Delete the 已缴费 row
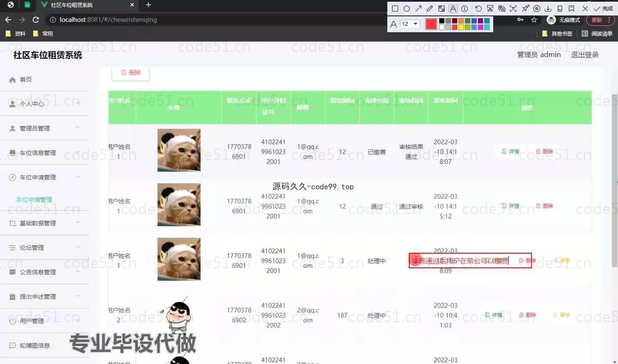Image resolution: width=618 pixels, height=364 pixels. pos(544,152)
